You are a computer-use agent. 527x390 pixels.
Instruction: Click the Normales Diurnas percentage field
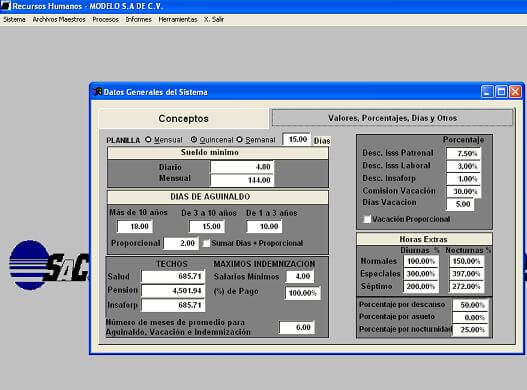pyautogui.click(x=421, y=261)
